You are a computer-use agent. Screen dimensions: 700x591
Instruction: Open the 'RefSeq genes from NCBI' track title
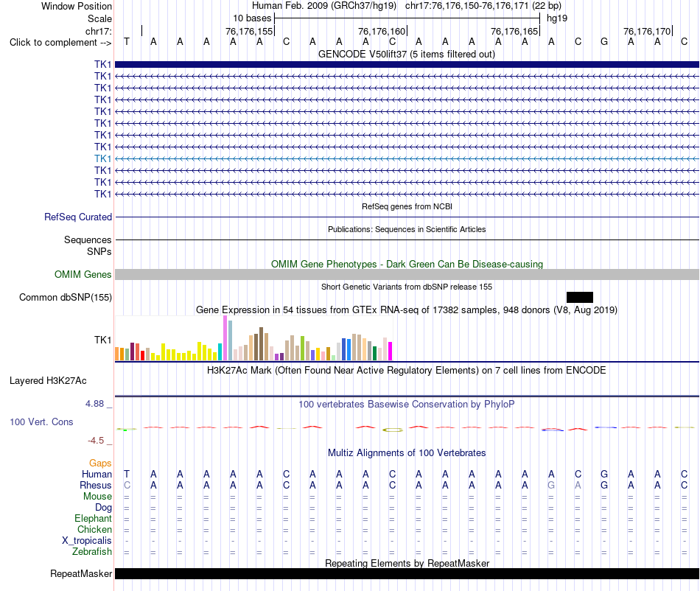[407, 206]
